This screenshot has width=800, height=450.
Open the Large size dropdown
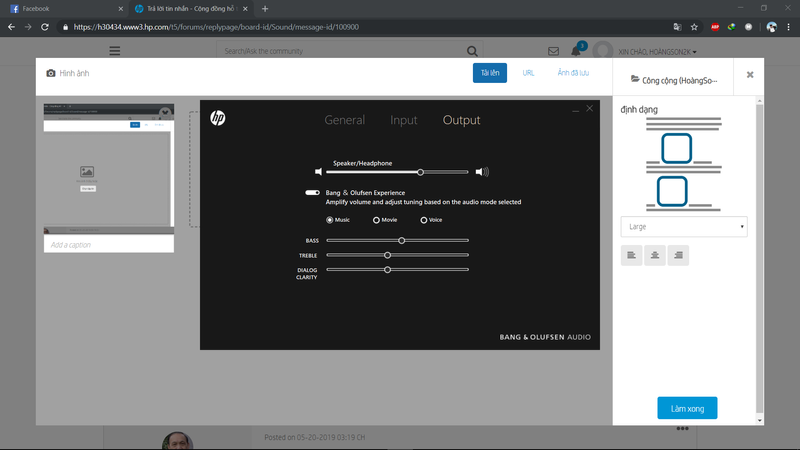pyautogui.click(x=684, y=227)
